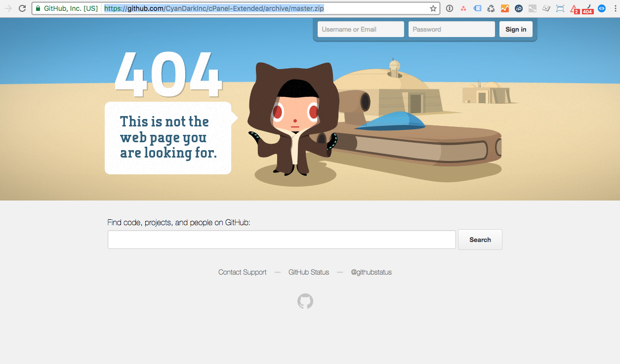Open the red triangle extension with badge 2
Viewport: 620px width, 364px height.
click(x=575, y=9)
